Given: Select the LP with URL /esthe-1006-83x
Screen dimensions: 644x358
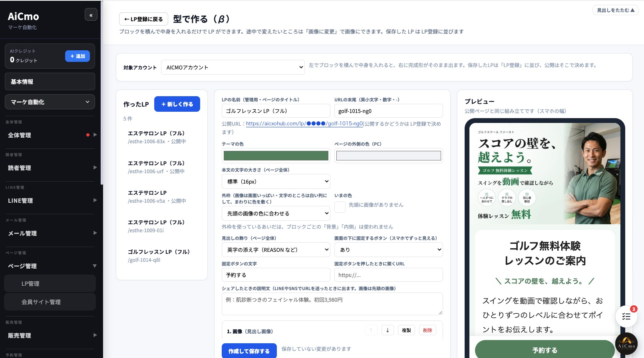Looking at the screenshot, I should [x=162, y=137].
